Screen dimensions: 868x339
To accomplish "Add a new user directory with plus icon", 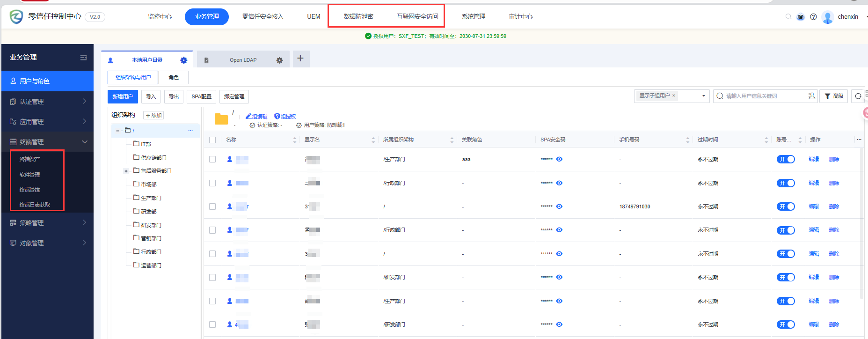I will [300, 59].
